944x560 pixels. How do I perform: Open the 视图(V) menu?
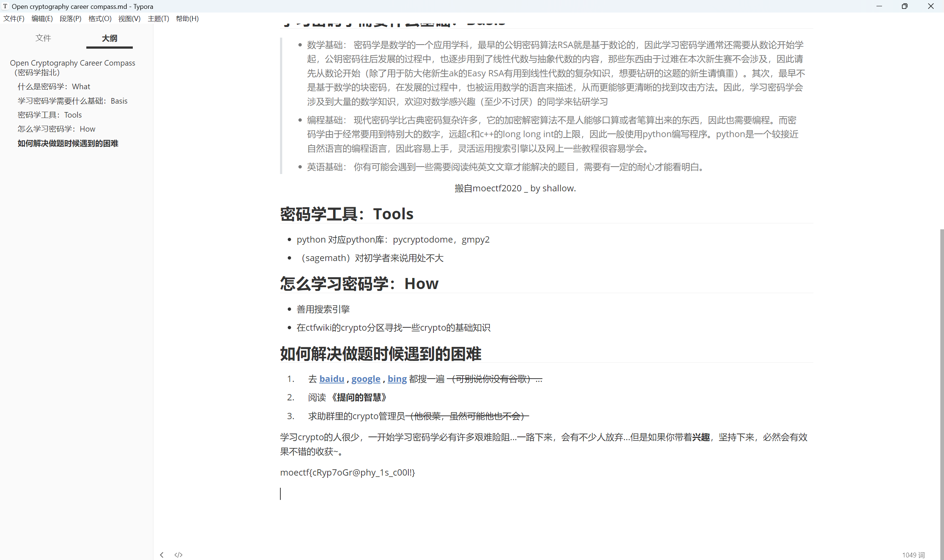[x=129, y=18]
